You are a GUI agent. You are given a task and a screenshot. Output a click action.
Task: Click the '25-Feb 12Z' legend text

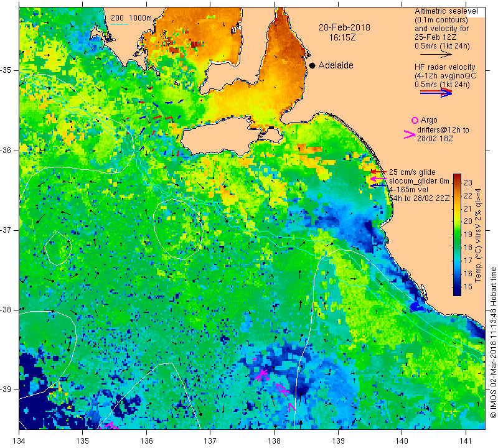pyautogui.click(x=435, y=37)
